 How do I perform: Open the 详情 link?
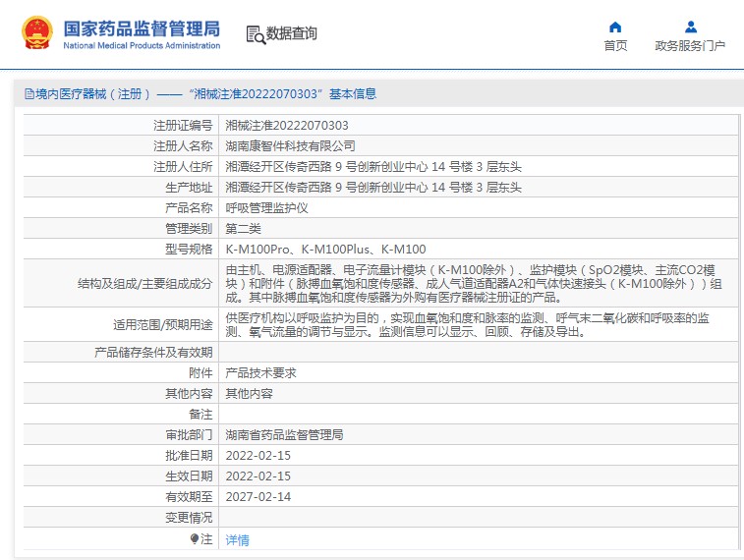[237, 539]
